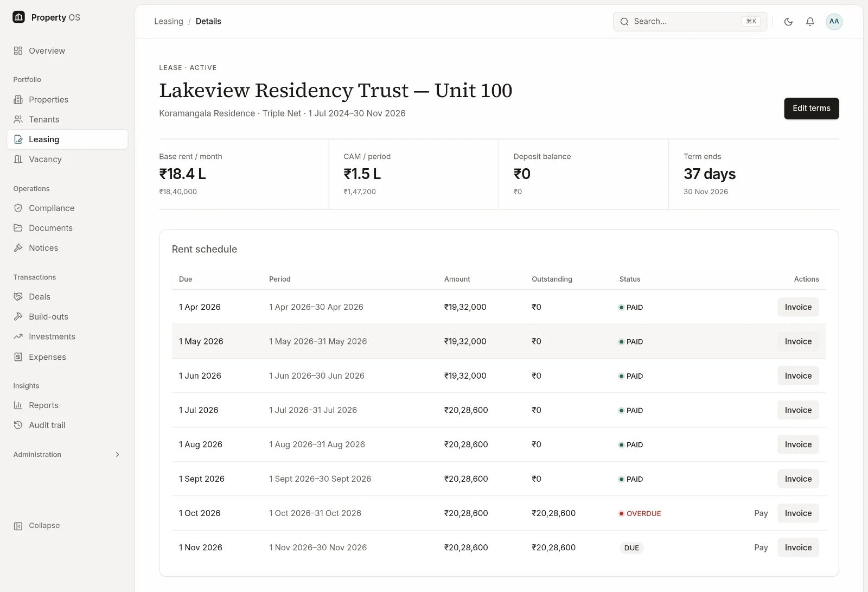Image resolution: width=868 pixels, height=592 pixels.
Task: Click the Outstanding column header
Action: tap(552, 279)
